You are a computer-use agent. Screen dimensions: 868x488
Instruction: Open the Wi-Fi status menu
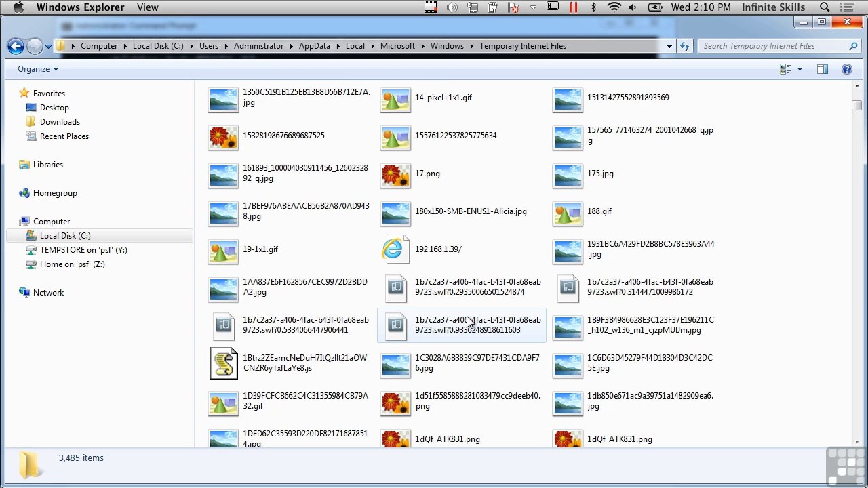(x=614, y=7)
